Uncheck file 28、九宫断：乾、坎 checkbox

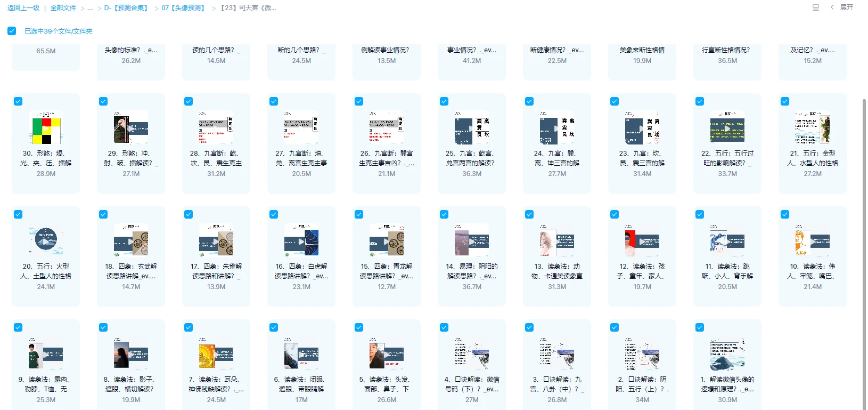189,101
